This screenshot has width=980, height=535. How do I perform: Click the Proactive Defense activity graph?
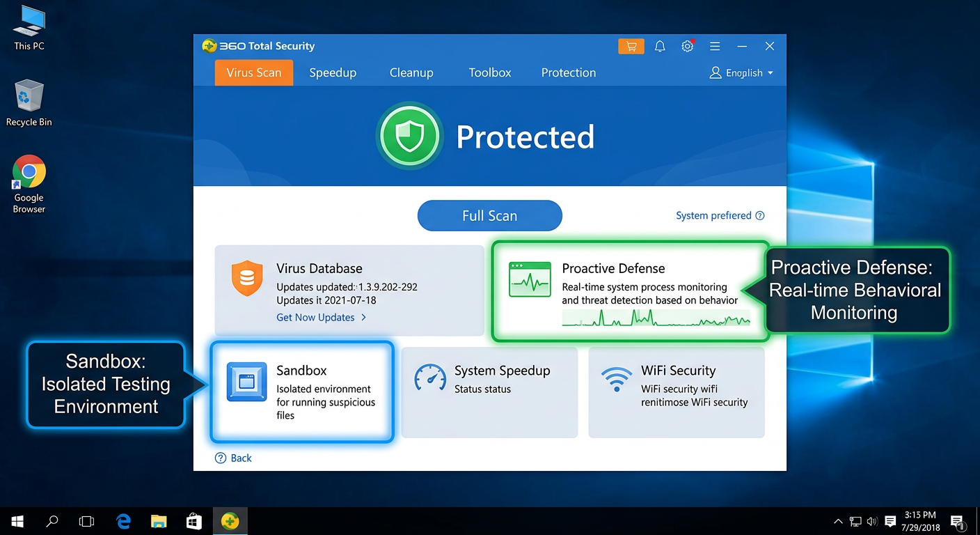657,318
